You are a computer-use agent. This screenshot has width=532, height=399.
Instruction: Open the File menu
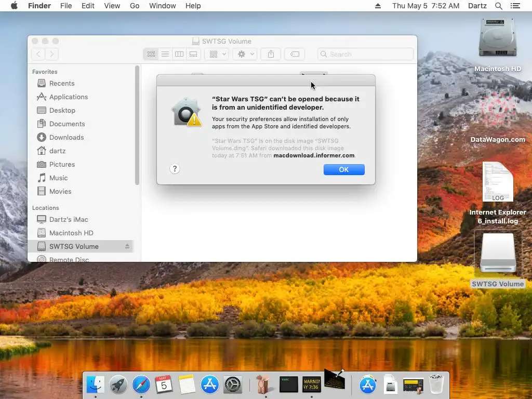click(x=66, y=6)
